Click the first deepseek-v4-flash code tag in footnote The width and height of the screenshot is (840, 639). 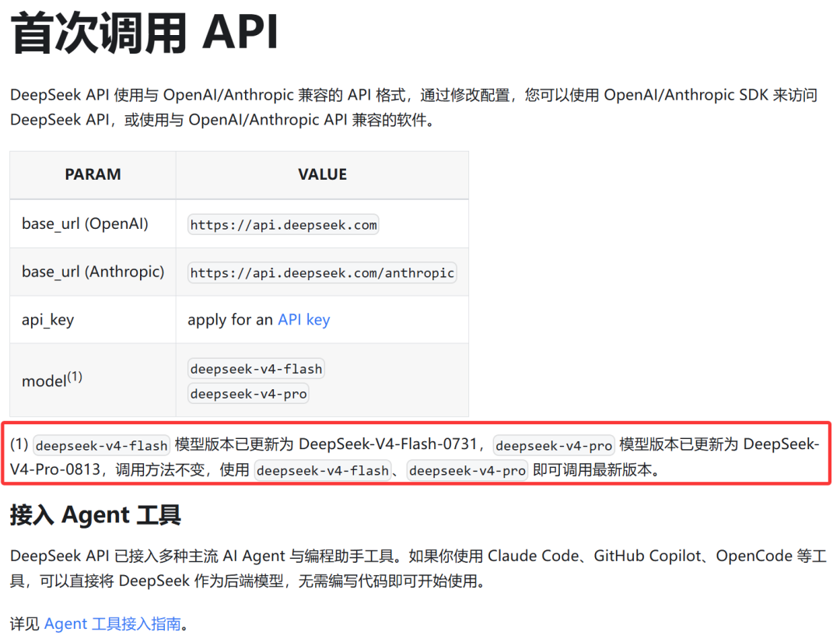pyautogui.click(x=102, y=445)
